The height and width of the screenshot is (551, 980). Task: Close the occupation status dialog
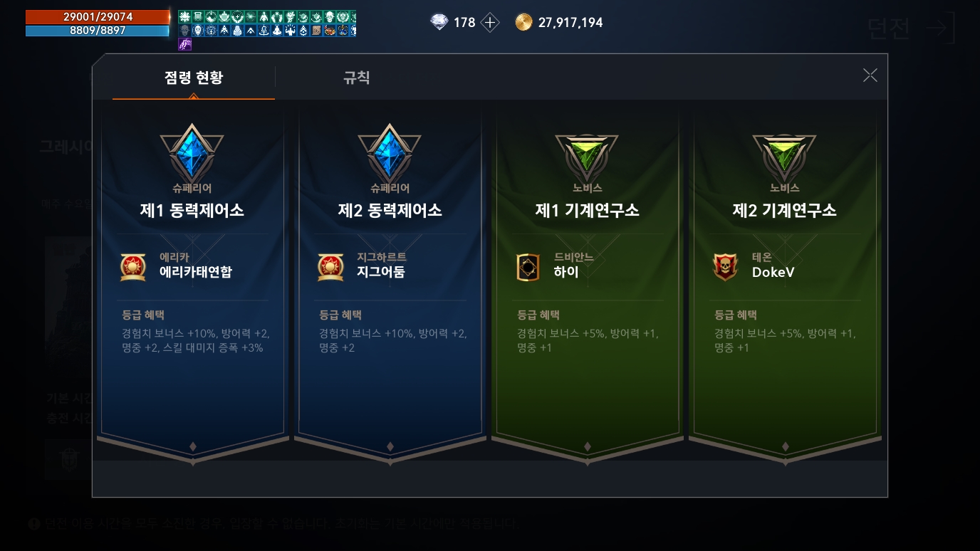[870, 75]
